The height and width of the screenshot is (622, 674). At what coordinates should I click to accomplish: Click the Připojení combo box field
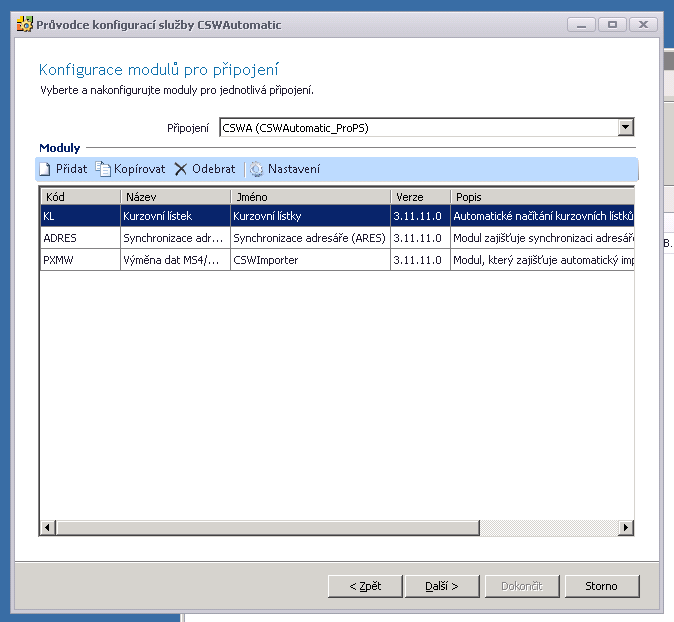(417, 127)
